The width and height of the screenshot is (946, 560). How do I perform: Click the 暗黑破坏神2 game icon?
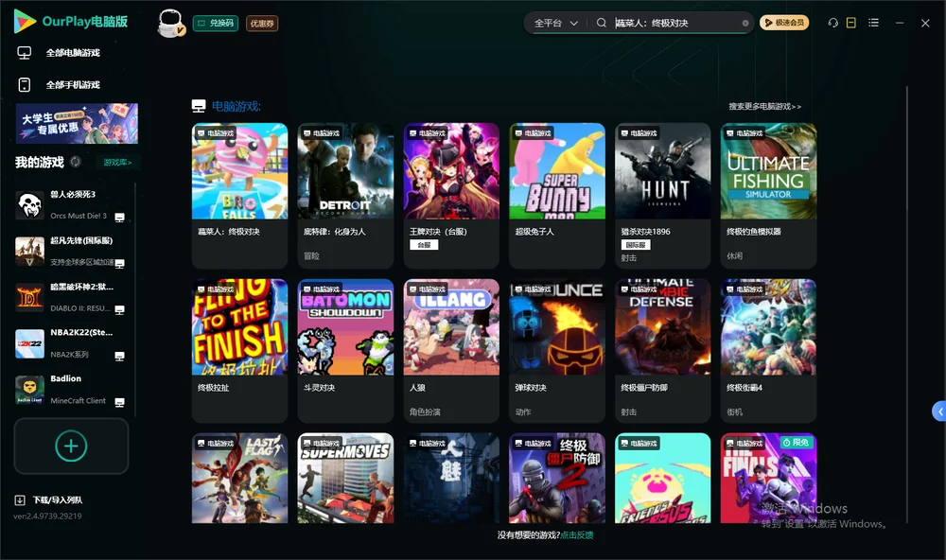point(29,297)
